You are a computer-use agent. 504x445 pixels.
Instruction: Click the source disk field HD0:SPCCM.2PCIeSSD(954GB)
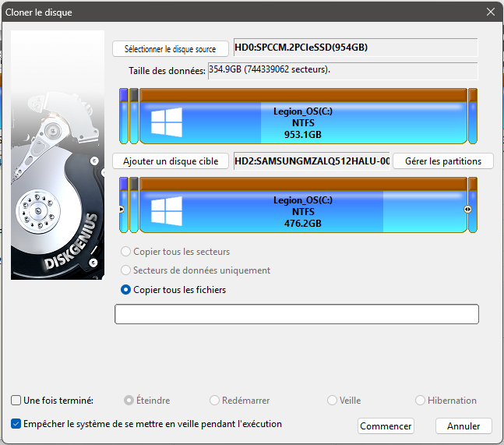click(x=356, y=48)
